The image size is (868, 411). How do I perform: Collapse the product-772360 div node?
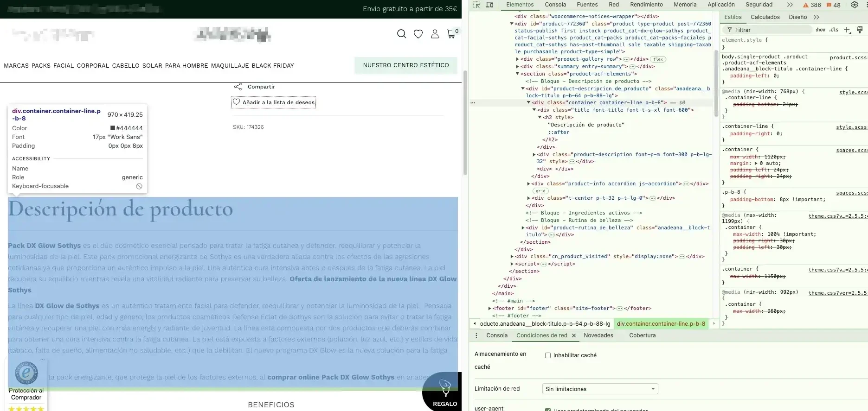click(512, 24)
